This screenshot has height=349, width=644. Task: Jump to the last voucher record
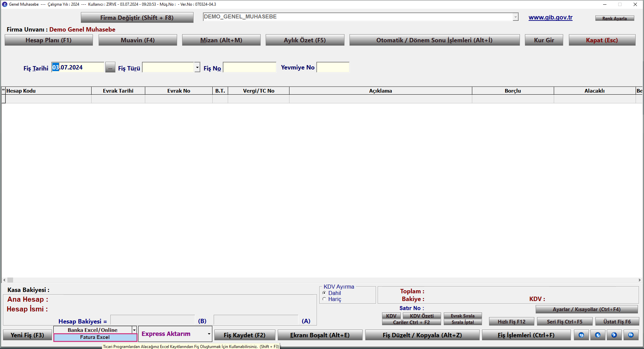pos(631,335)
